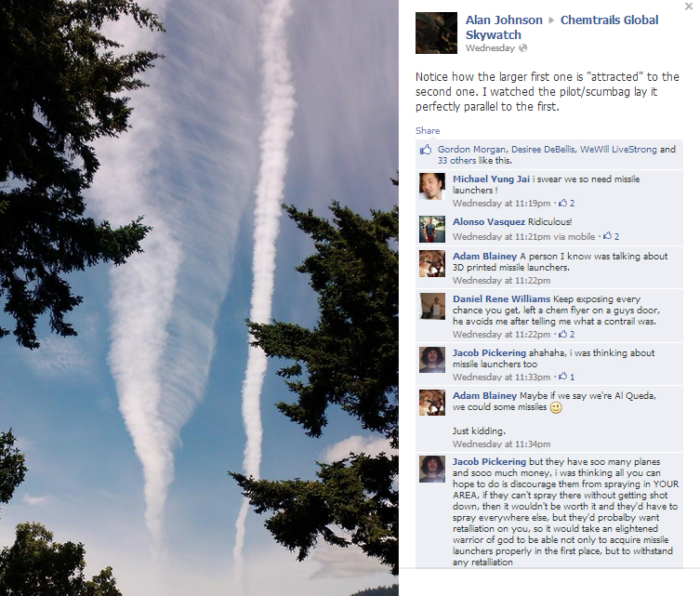This screenshot has width=700, height=596.
Task: Click the Share link under the post
Action: click(428, 131)
